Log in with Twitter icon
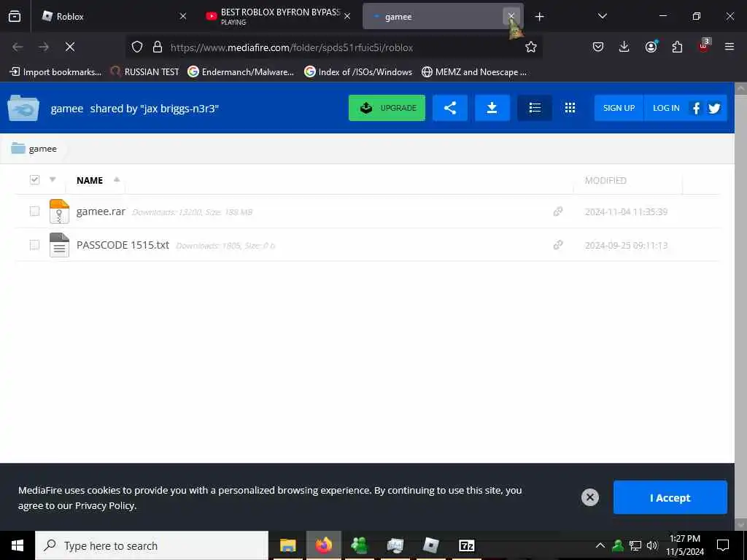This screenshot has width=747, height=560. (x=714, y=108)
